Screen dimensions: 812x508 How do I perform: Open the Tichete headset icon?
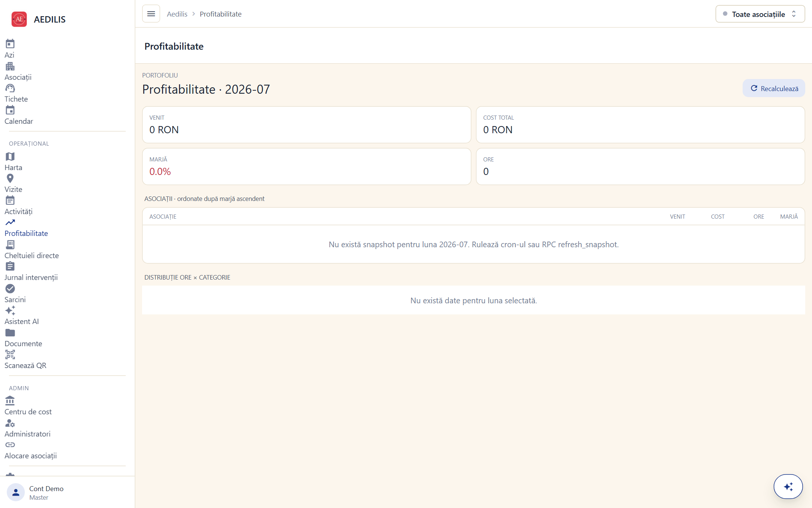click(x=10, y=88)
